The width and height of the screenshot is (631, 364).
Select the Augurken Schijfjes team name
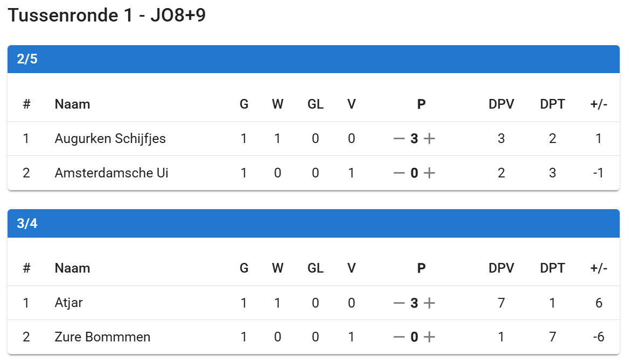[x=110, y=139]
